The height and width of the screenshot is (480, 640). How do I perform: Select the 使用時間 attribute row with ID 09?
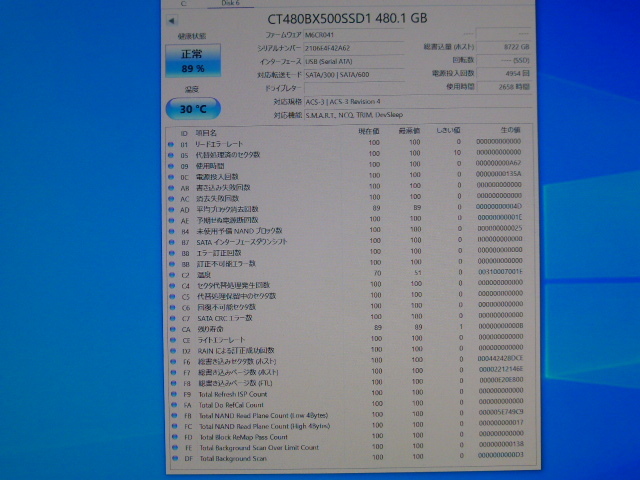[347, 165]
